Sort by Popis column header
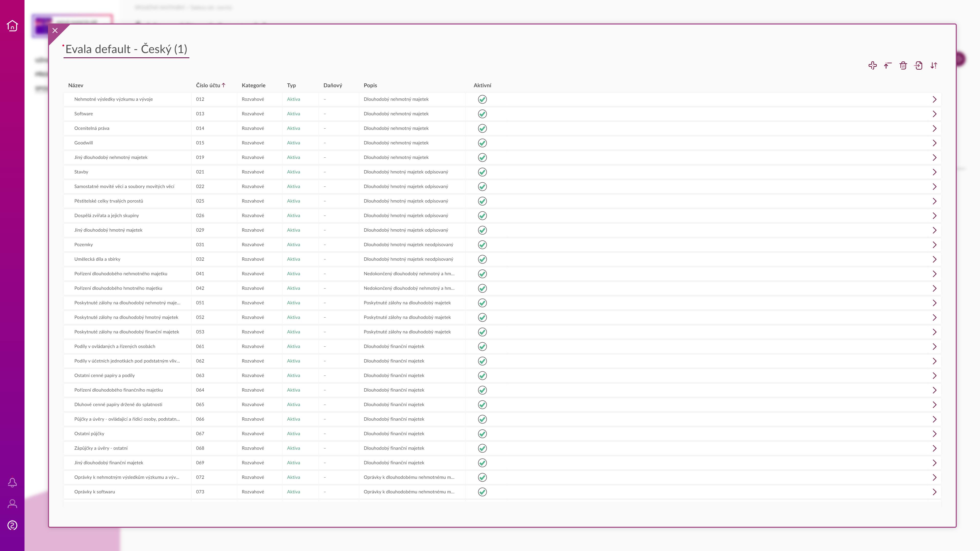This screenshot has width=980, height=551. tap(370, 85)
